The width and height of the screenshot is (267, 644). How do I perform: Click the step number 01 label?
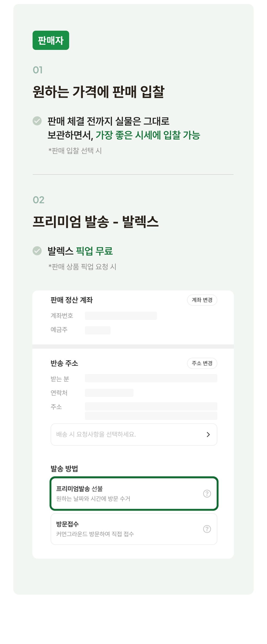[x=38, y=70]
